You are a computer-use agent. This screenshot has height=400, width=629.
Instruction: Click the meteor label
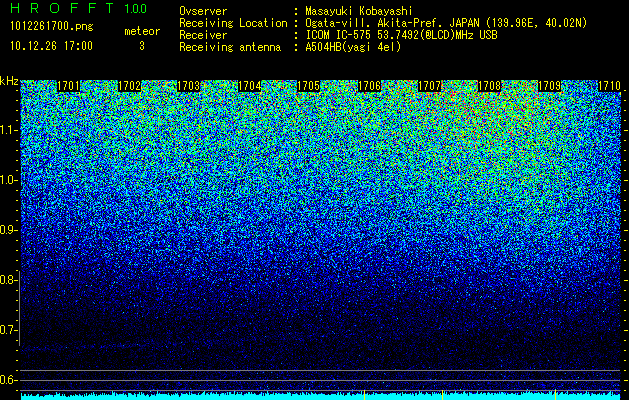click(142, 31)
